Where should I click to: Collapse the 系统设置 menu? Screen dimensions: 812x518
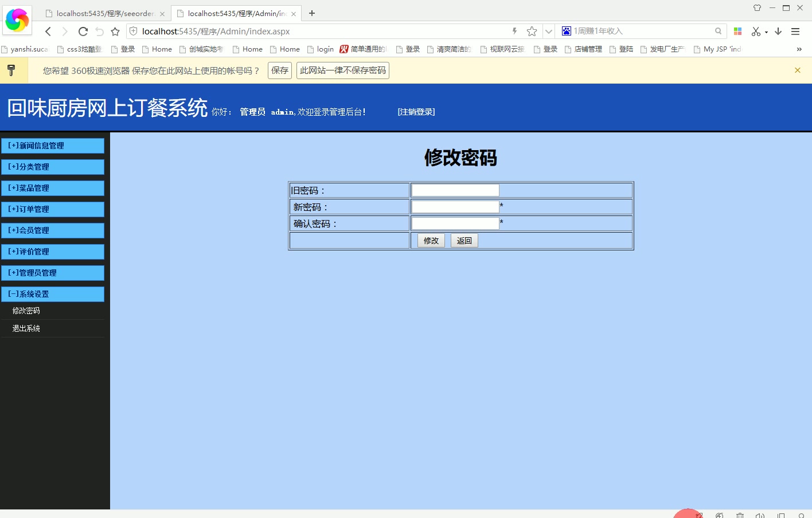click(52, 294)
